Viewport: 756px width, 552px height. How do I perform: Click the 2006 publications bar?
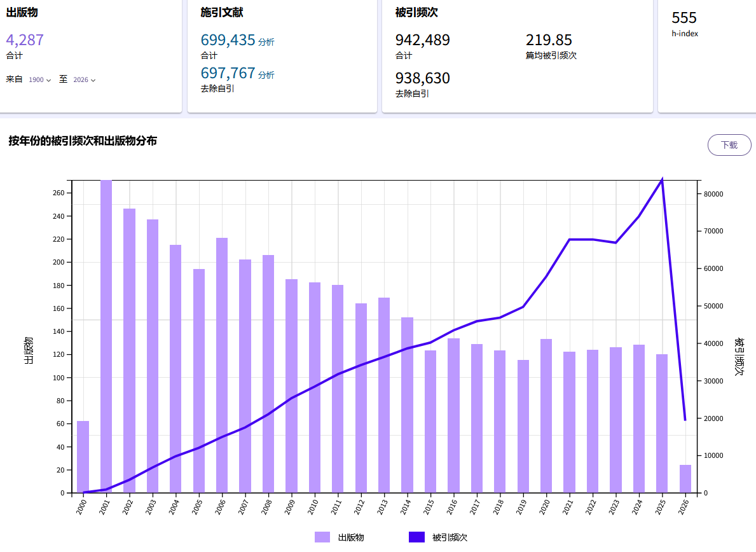tap(222, 366)
